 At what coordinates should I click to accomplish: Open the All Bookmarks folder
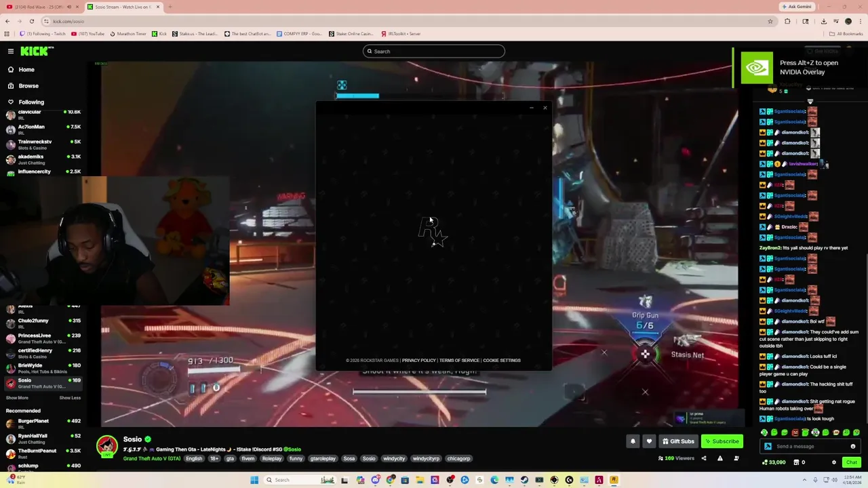846,34
